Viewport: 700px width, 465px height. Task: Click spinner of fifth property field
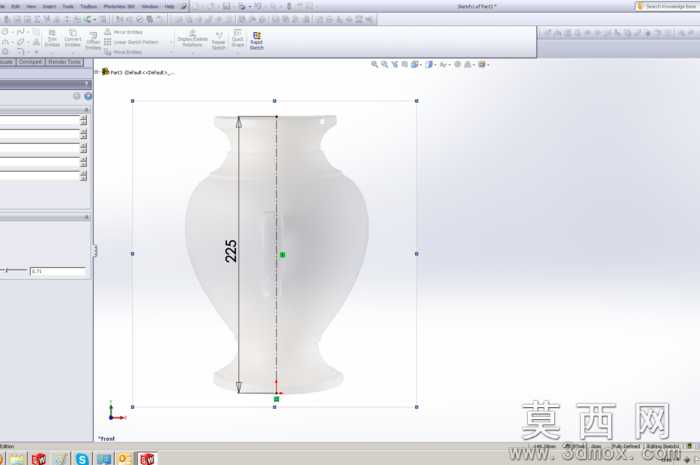(83, 175)
